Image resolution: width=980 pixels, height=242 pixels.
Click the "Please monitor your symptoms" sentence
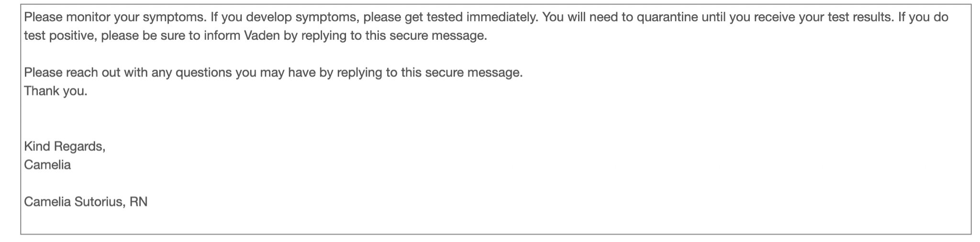coord(115,18)
